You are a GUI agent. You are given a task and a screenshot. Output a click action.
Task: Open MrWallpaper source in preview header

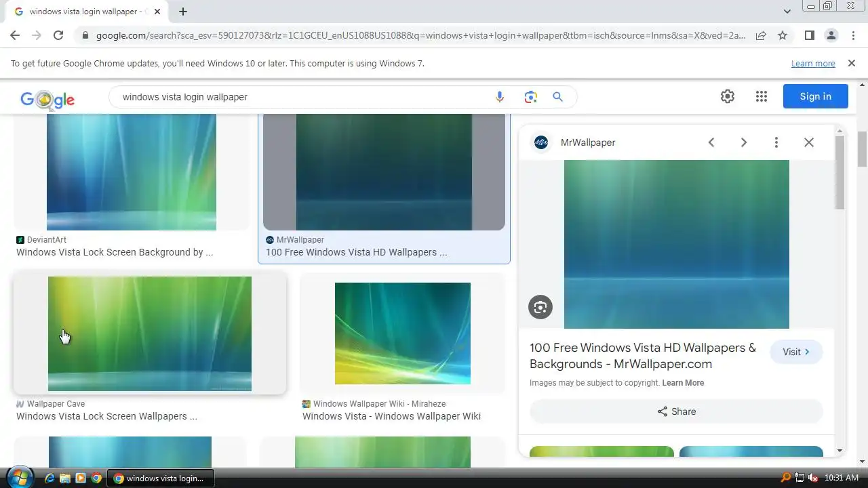(x=574, y=142)
